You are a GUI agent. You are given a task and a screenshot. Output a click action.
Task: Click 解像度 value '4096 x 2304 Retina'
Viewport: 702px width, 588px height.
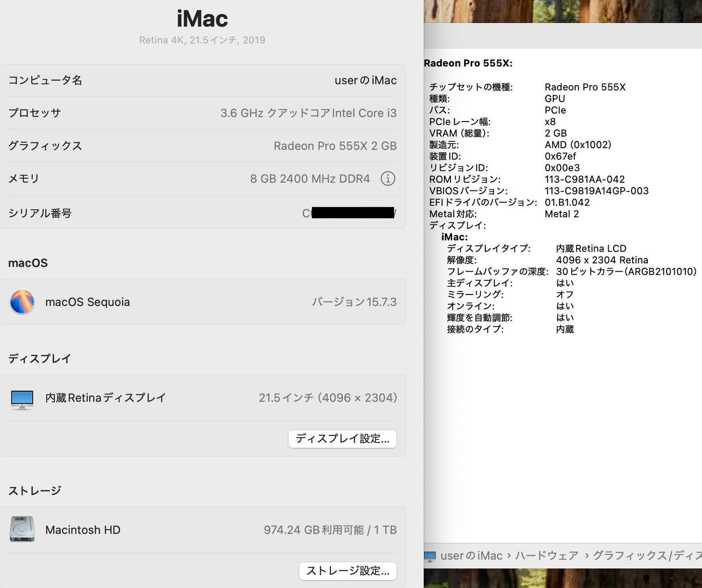(x=602, y=260)
